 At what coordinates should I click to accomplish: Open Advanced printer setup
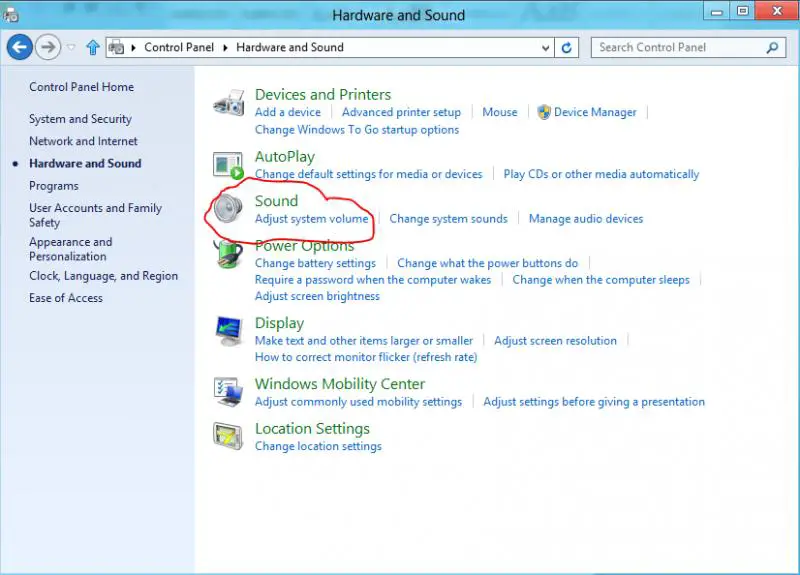click(402, 112)
